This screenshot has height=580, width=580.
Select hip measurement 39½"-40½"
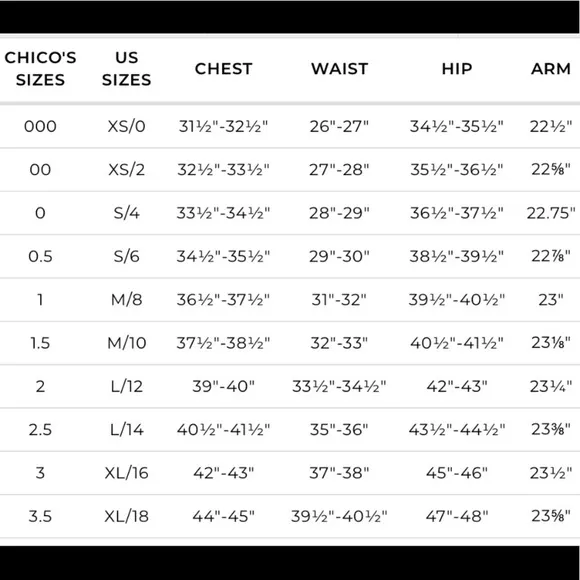coord(457,300)
